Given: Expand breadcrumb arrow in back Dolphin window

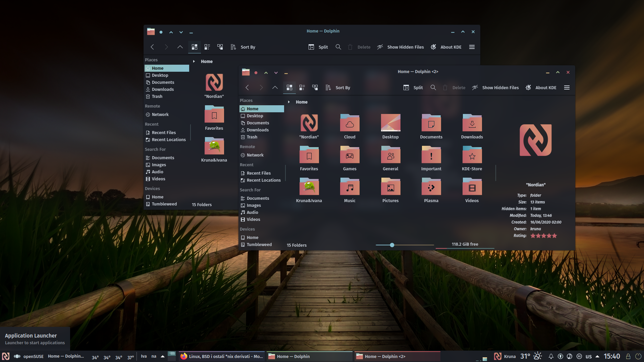Looking at the screenshot, I should (194, 61).
